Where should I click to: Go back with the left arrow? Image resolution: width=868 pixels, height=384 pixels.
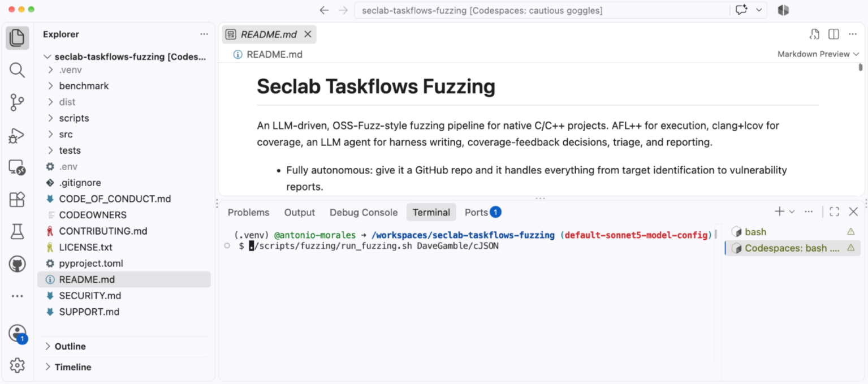(x=324, y=10)
